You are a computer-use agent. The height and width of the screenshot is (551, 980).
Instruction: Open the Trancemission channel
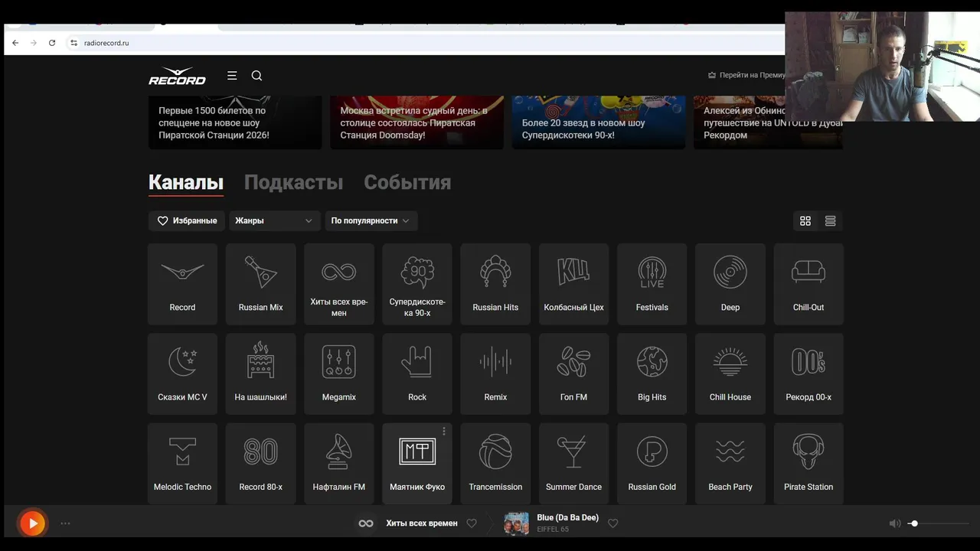click(x=495, y=464)
